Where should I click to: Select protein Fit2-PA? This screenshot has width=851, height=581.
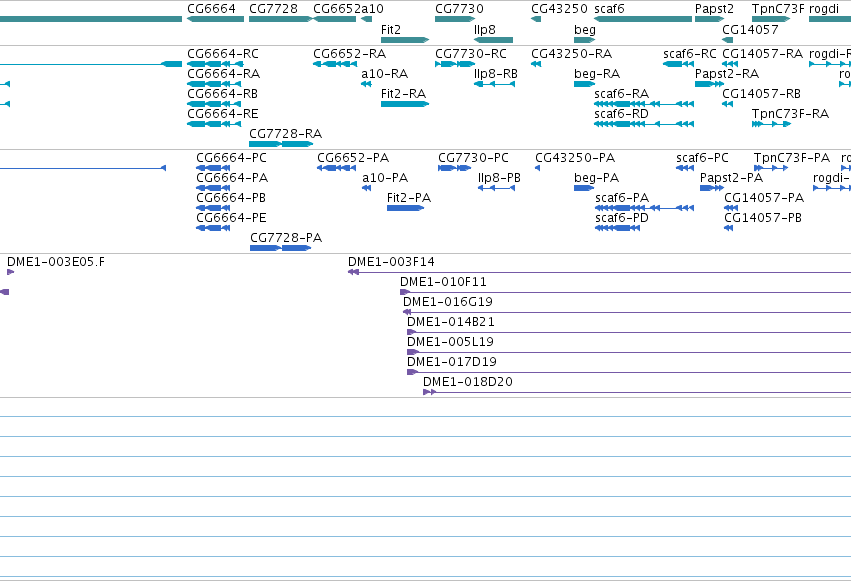(x=405, y=208)
